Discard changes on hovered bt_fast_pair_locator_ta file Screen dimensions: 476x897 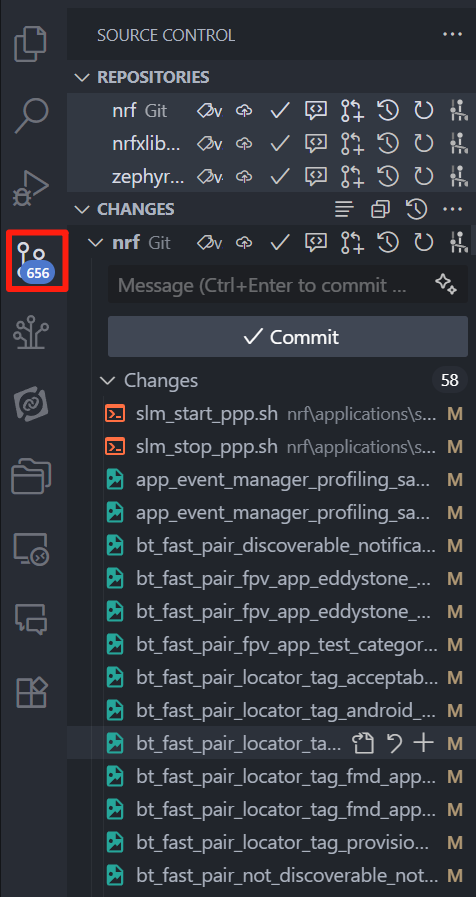394,743
